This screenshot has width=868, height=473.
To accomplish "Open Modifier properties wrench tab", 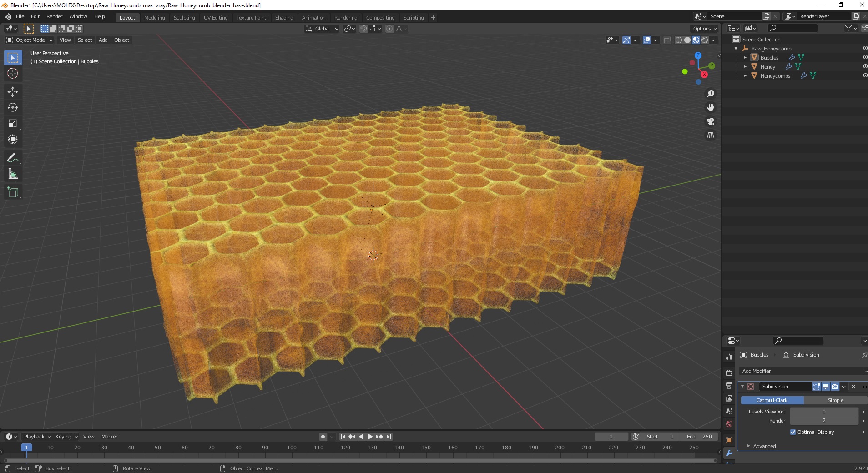I will tap(729, 453).
